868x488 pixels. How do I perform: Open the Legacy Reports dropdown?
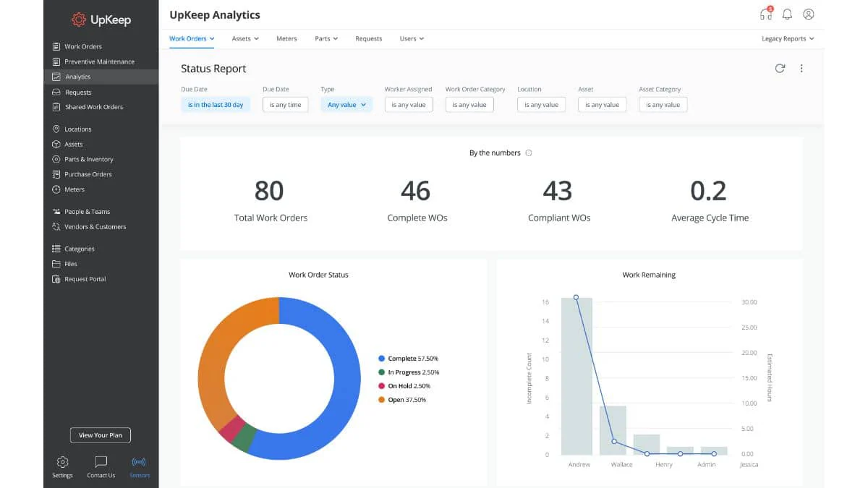788,38
